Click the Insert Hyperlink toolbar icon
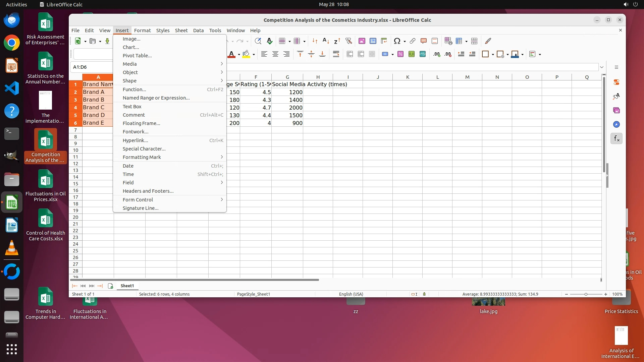The image size is (644, 362). pyautogui.click(x=413, y=41)
